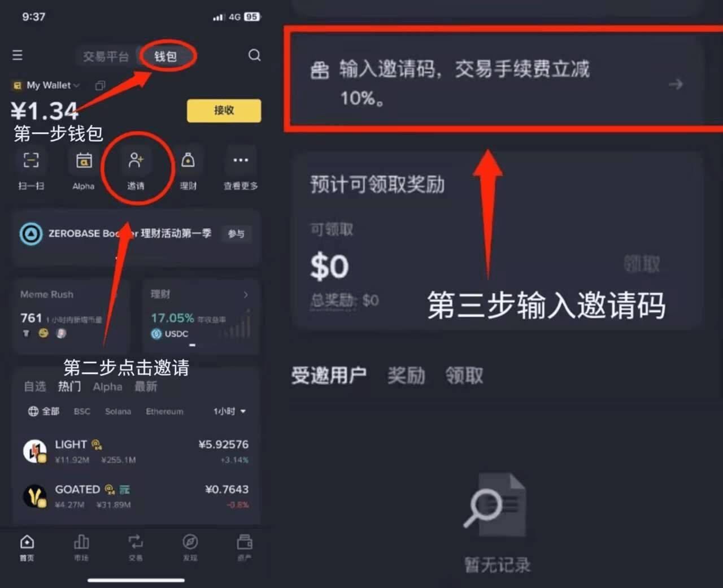The height and width of the screenshot is (588, 723).
Task: Tap 参与 on ZEROBASE banner
Action: click(x=236, y=234)
